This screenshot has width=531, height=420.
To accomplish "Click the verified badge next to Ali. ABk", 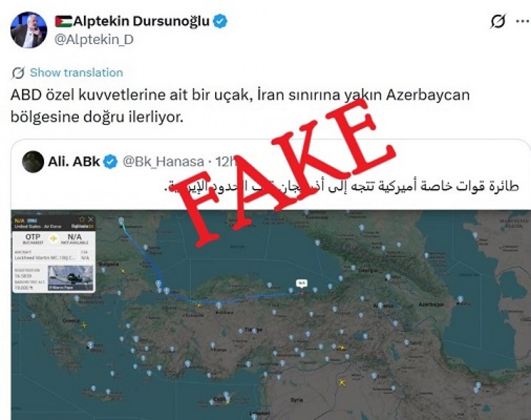I will tap(110, 162).
